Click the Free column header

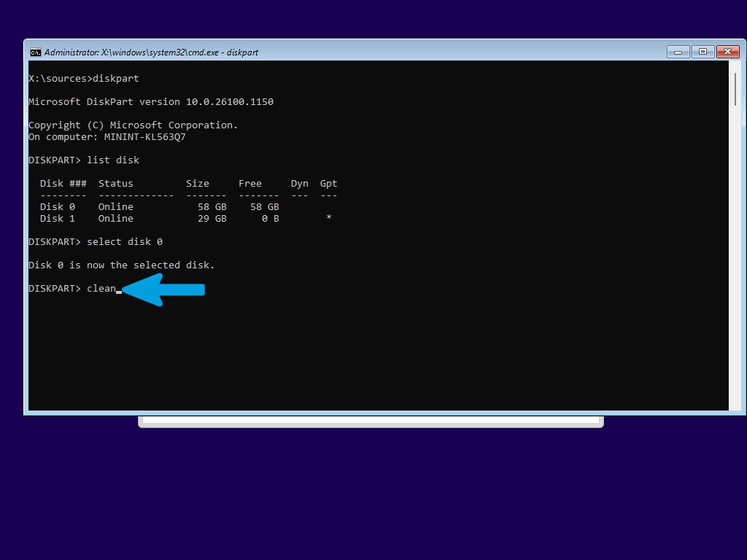click(250, 183)
